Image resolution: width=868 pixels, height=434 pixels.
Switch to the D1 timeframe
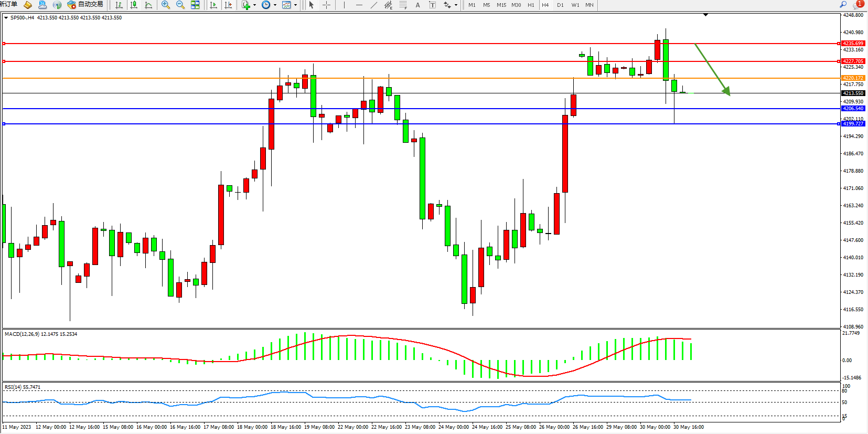[560, 5]
